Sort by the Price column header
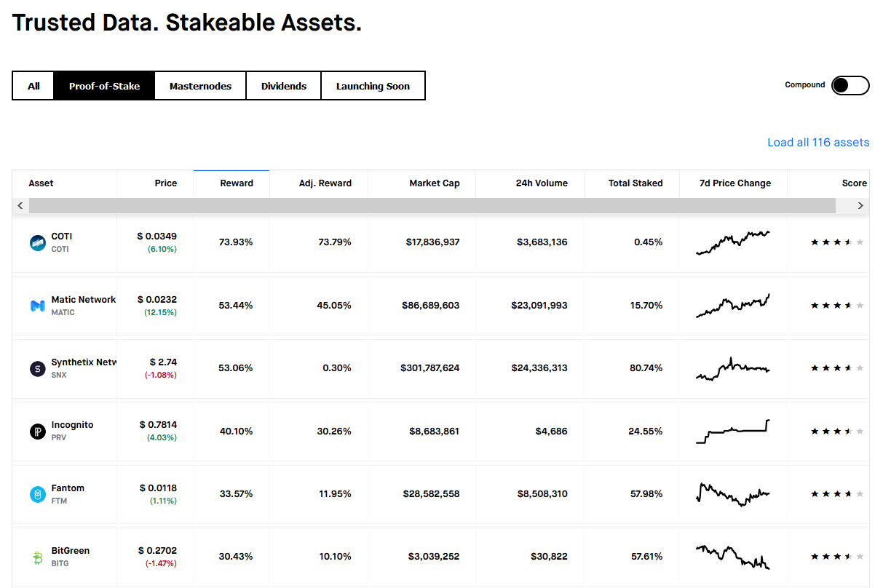Screen dimensions: 891x588 (x=166, y=183)
